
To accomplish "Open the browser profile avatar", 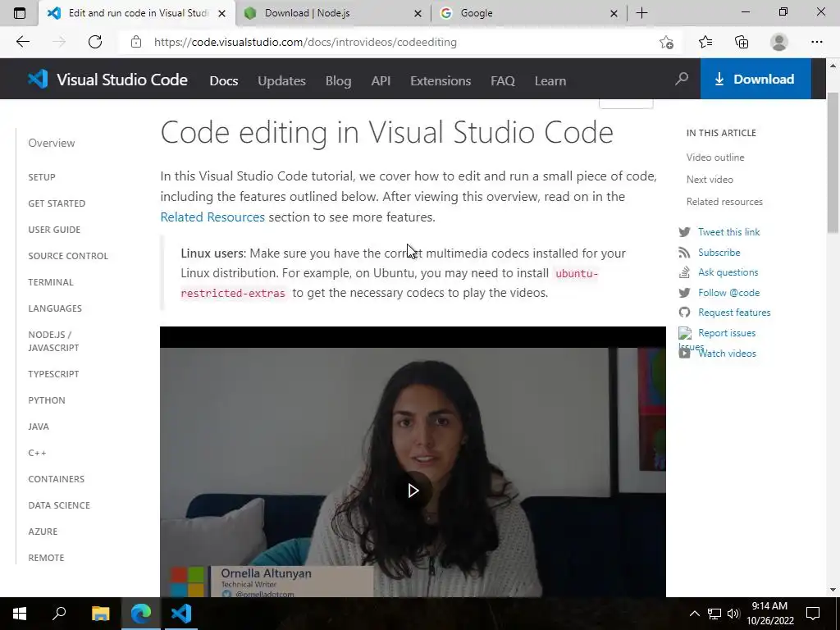I will [779, 42].
